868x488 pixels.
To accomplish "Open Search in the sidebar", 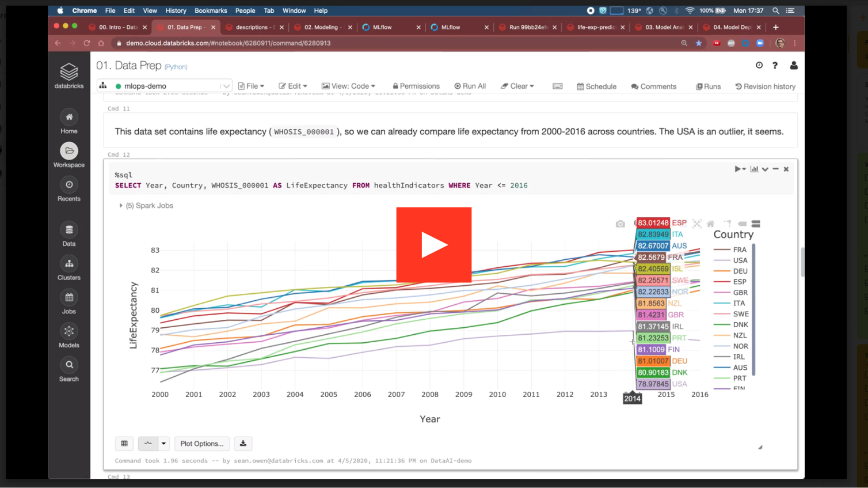I will click(x=69, y=370).
